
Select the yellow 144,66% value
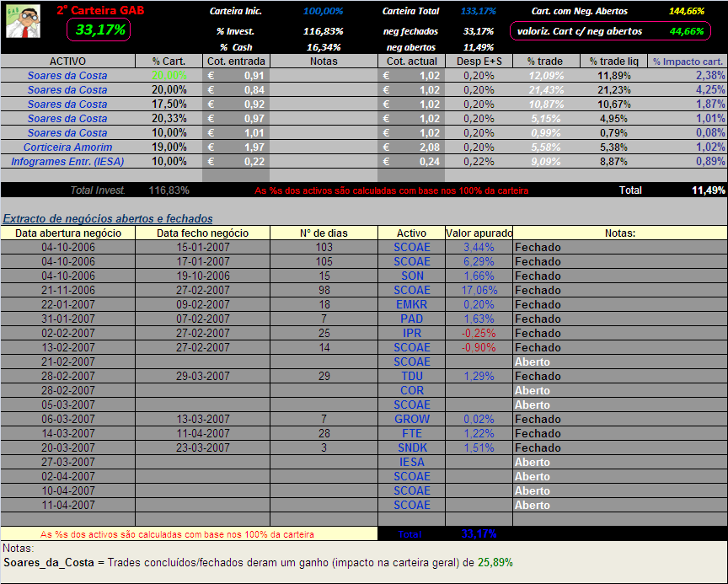point(687,11)
